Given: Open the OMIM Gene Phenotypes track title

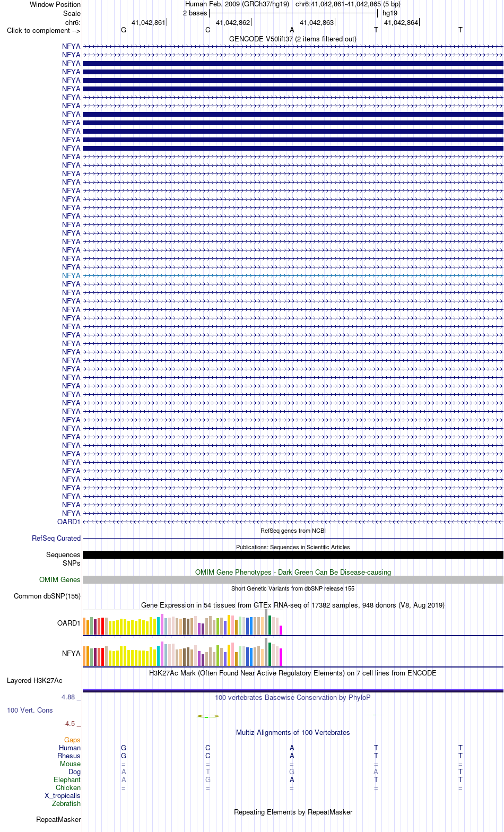Looking at the screenshot, I should point(293,572).
